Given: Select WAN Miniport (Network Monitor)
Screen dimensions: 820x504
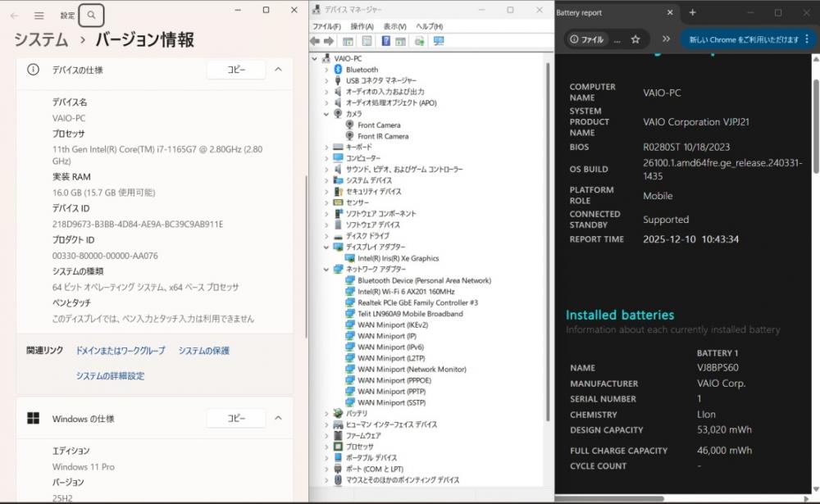Looking at the screenshot, I should [412, 369].
